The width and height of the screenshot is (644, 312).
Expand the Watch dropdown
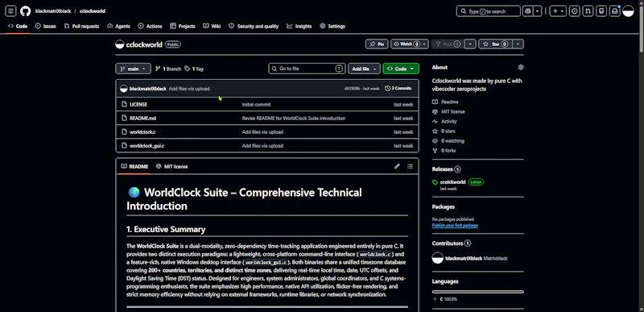point(410,44)
